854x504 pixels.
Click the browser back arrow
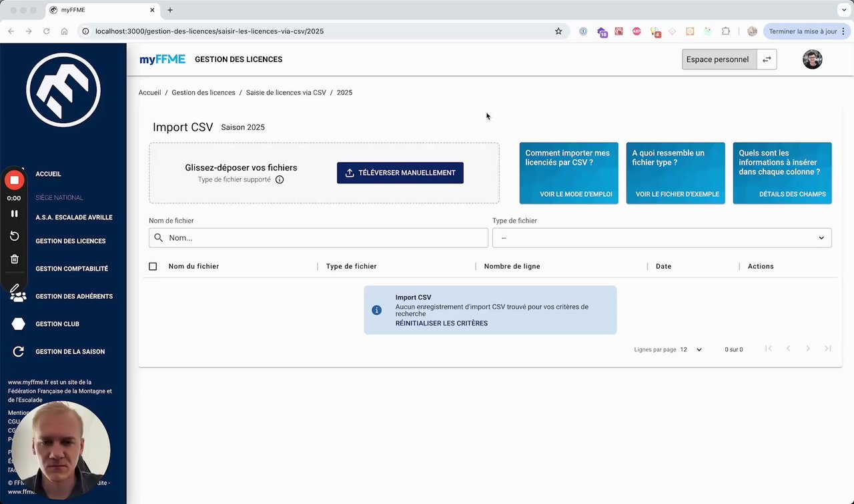point(11,31)
